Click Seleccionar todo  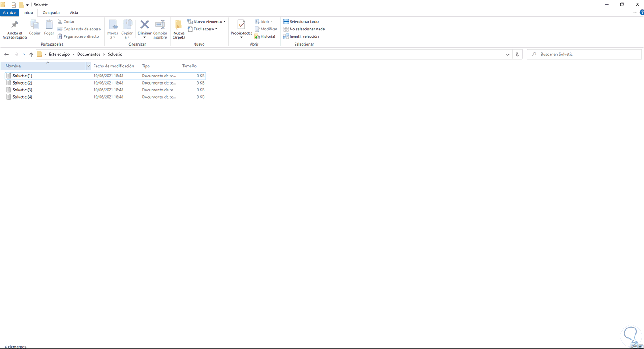[301, 22]
